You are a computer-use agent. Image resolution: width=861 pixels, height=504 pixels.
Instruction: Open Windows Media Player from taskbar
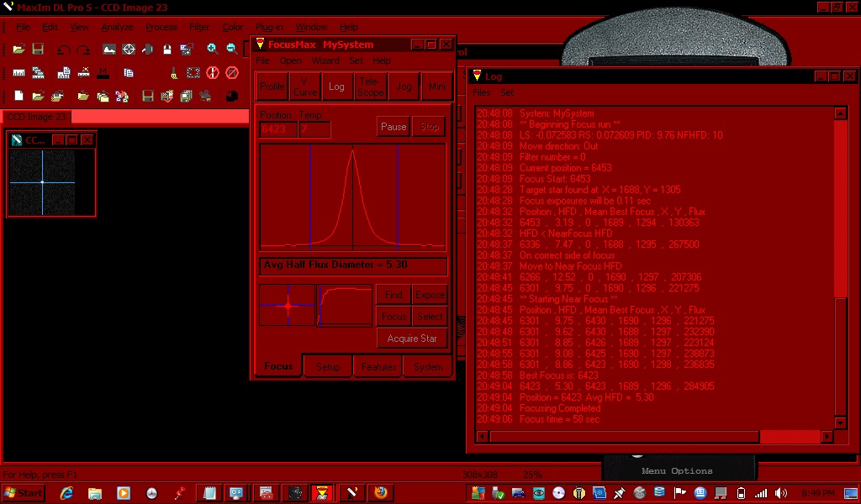124,493
